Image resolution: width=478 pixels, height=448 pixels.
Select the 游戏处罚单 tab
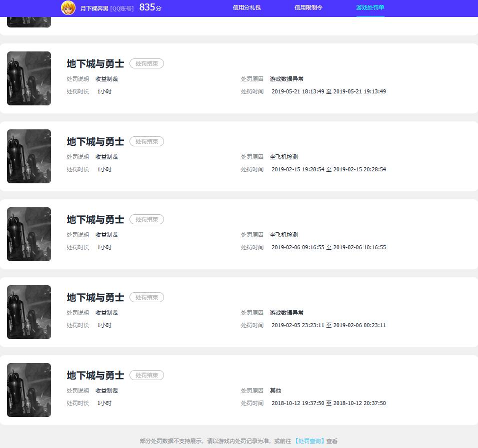(x=370, y=8)
